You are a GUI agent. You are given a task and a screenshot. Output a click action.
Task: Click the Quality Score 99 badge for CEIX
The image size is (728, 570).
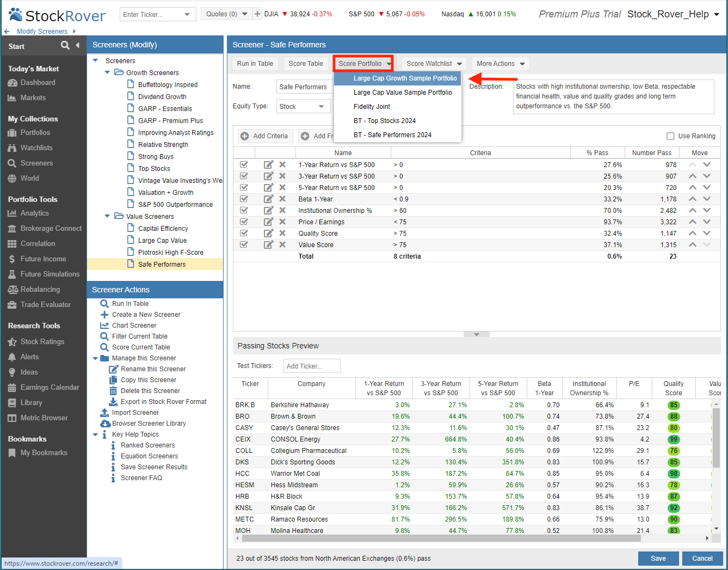pos(674,439)
